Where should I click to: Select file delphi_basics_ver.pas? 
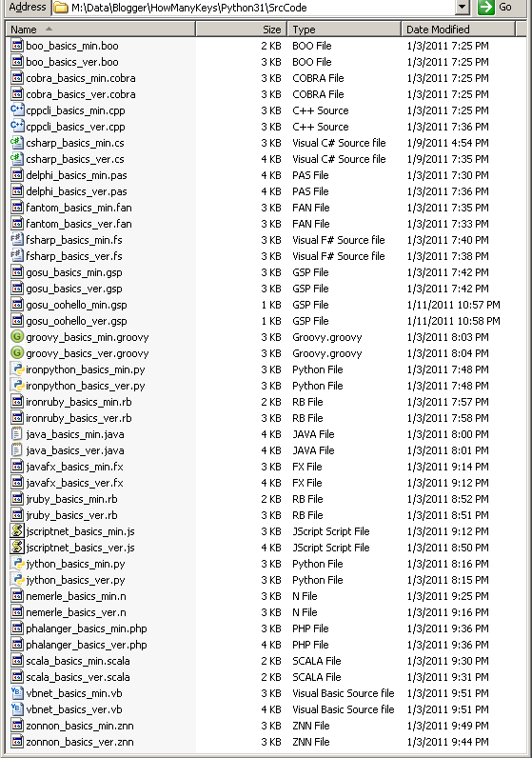coord(76,191)
